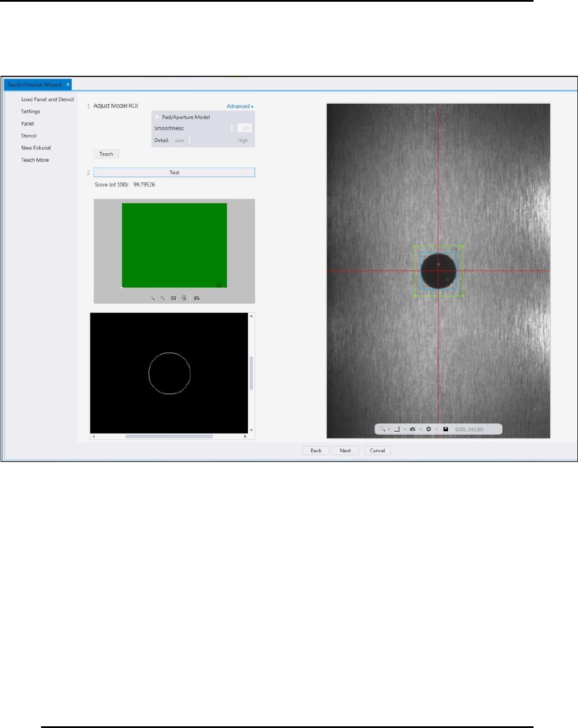
Task: Click the zoom magnifier icon in camera toolbar
Action: point(383,429)
